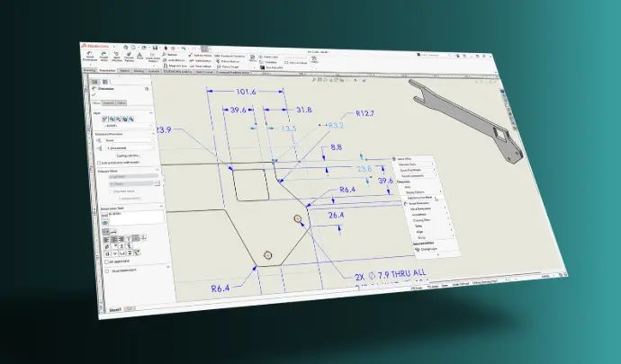This screenshot has width=621, height=364.
Task: Switch to the Drawing ribbon tab
Action: 89,70
